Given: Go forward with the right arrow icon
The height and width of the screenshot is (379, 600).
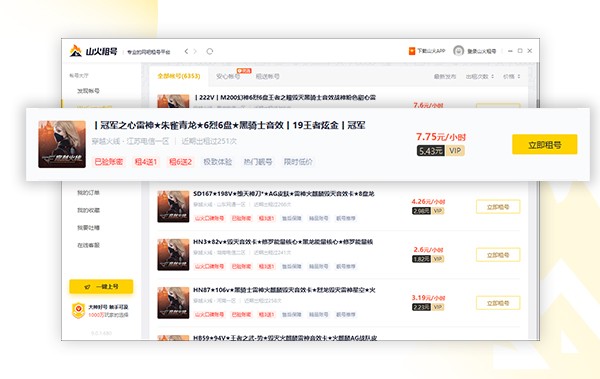Looking at the screenshot, I should click(x=195, y=51).
